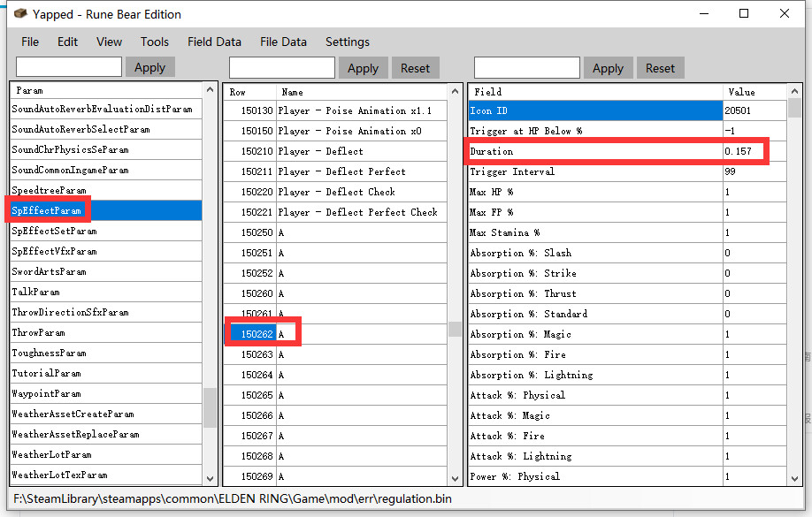Select row 150211 Player - Deflect Perfect

pyautogui.click(x=335, y=171)
